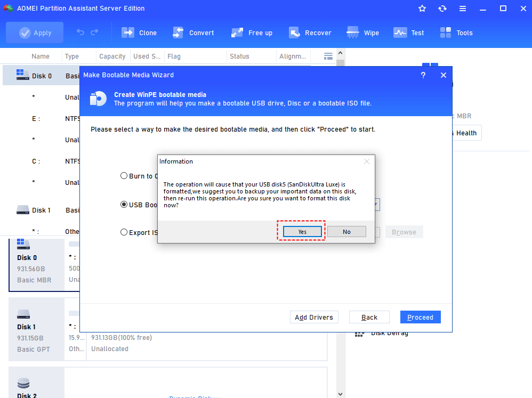Select the E: partition row

tap(41, 119)
